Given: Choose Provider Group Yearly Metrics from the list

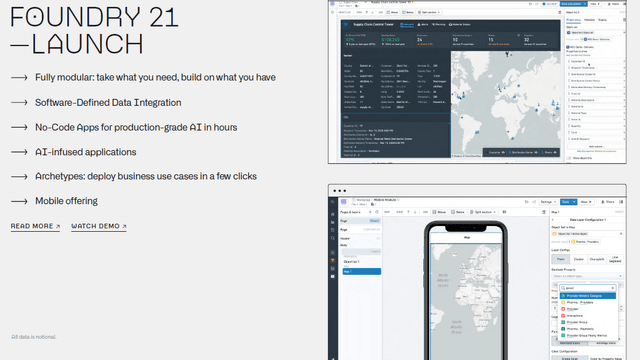Looking at the screenshot, I should (588, 336).
